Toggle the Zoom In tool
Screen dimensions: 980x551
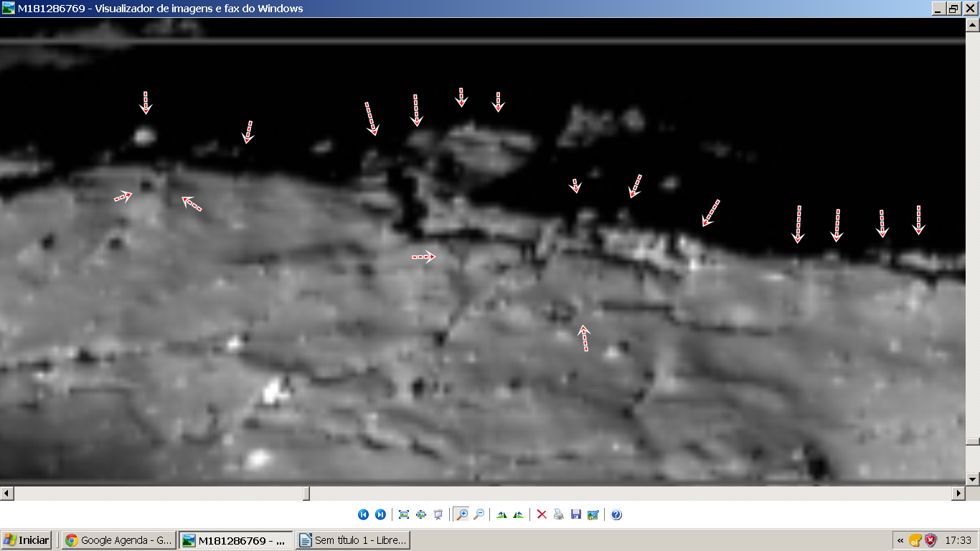click(x=461, y=514)
